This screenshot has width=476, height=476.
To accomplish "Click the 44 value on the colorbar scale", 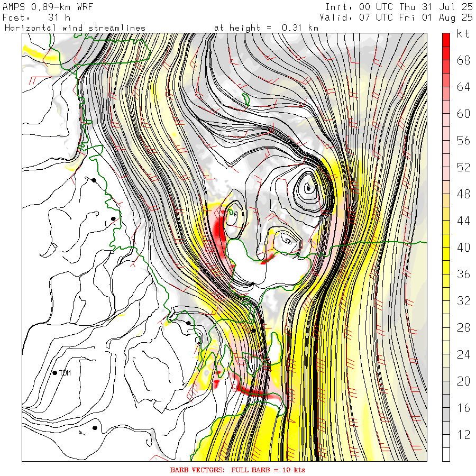I will pos(463,221).
